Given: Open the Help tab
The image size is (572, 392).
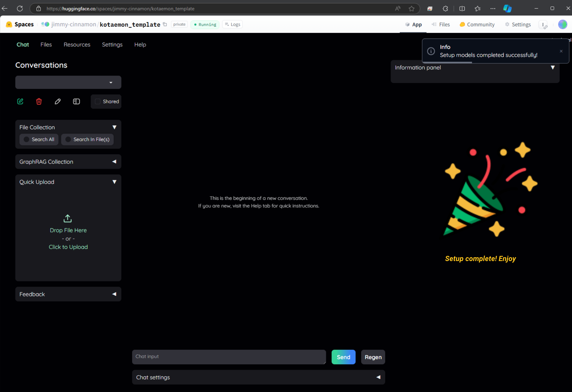Looking at the screenshot, I should (x=140, y=45).
